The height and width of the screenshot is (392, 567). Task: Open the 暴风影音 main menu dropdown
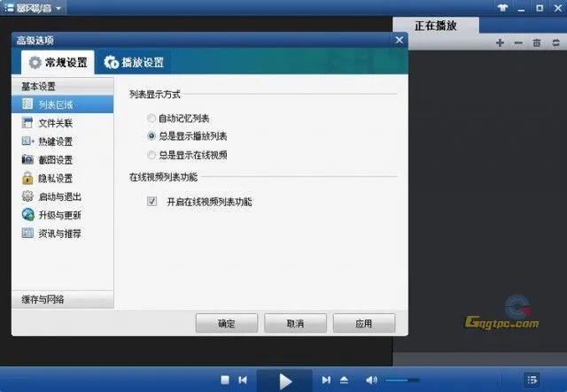34,8
